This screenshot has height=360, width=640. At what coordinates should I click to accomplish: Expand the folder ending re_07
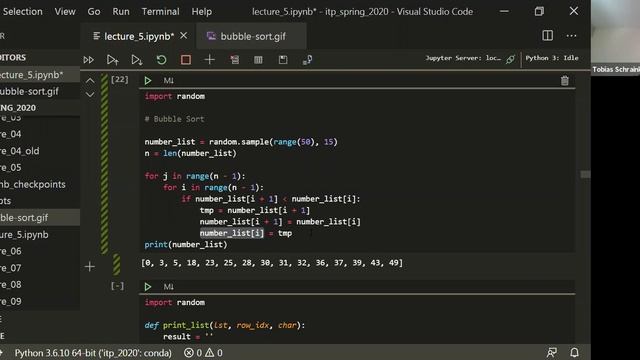(40, 268)
